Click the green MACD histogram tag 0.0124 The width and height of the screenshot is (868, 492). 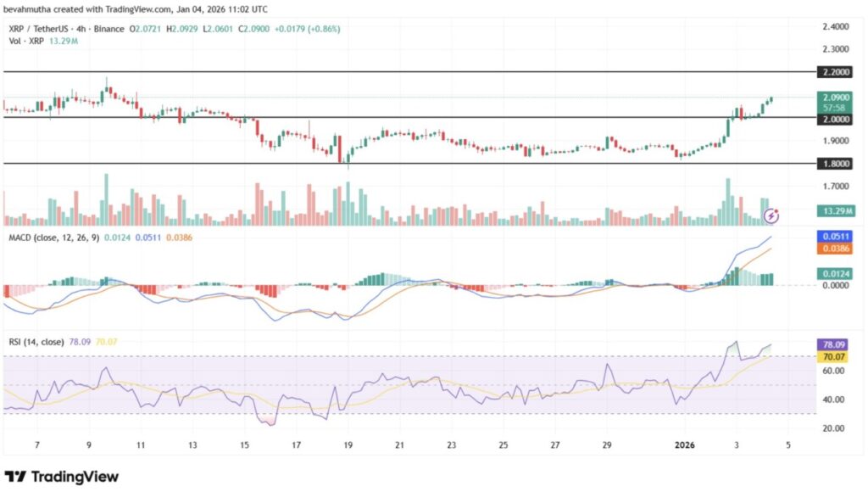(836, 273)
